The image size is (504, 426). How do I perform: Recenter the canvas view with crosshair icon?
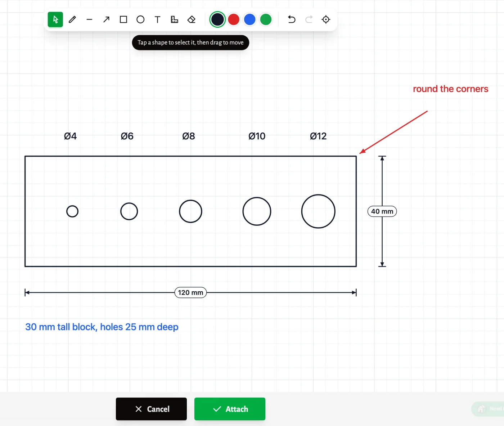click(326, 19)
